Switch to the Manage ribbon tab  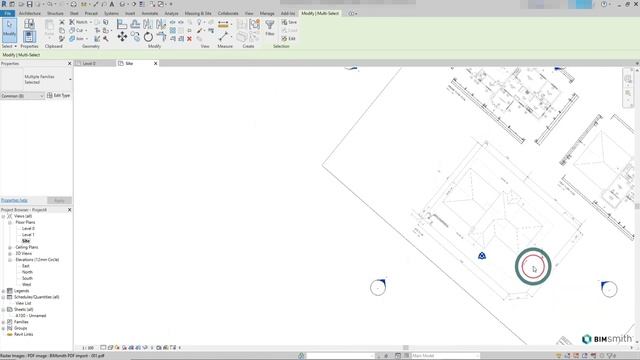point(267,13)
